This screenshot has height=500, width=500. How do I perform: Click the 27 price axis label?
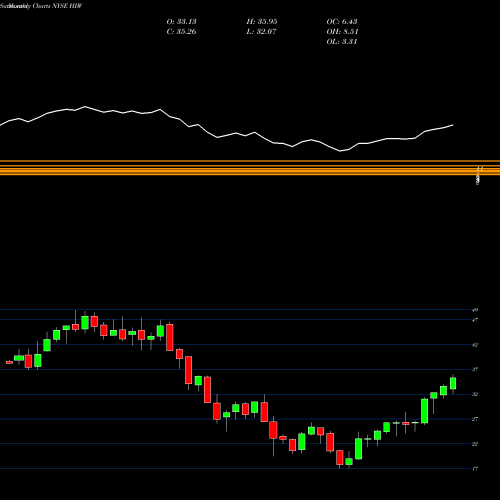click(x=475, y=419)
